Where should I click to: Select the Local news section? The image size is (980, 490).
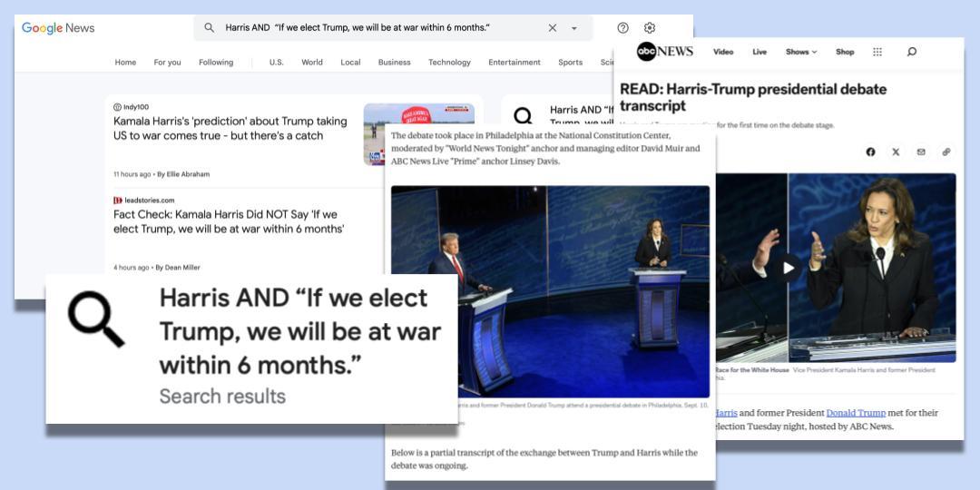pos(350,63)
